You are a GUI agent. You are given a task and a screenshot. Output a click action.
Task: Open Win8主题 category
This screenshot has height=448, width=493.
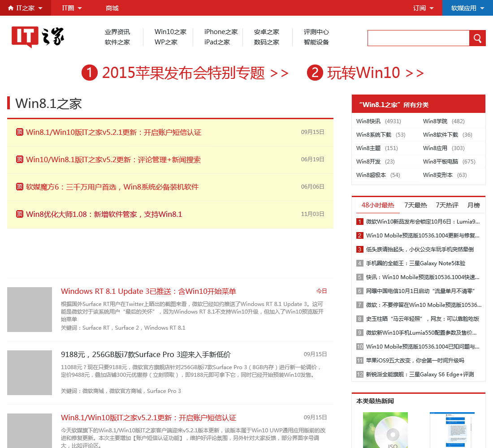click(x=368, y=148)
